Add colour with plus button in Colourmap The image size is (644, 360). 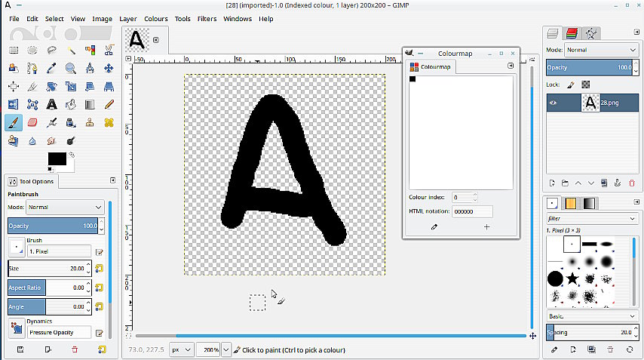coord(486,227)
